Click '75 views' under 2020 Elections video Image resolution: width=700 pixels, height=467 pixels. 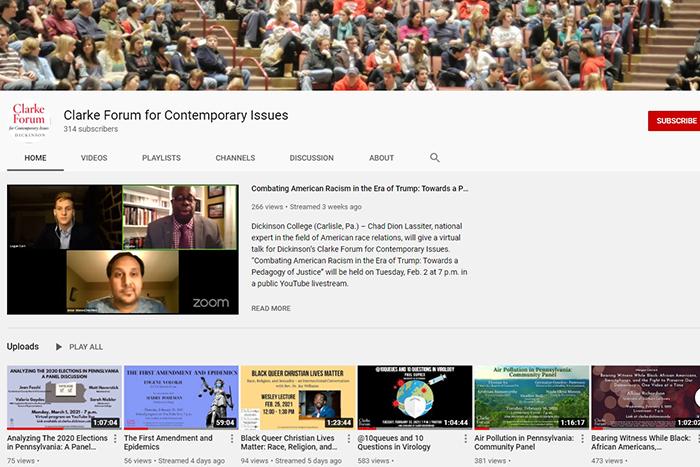(21, 461)
